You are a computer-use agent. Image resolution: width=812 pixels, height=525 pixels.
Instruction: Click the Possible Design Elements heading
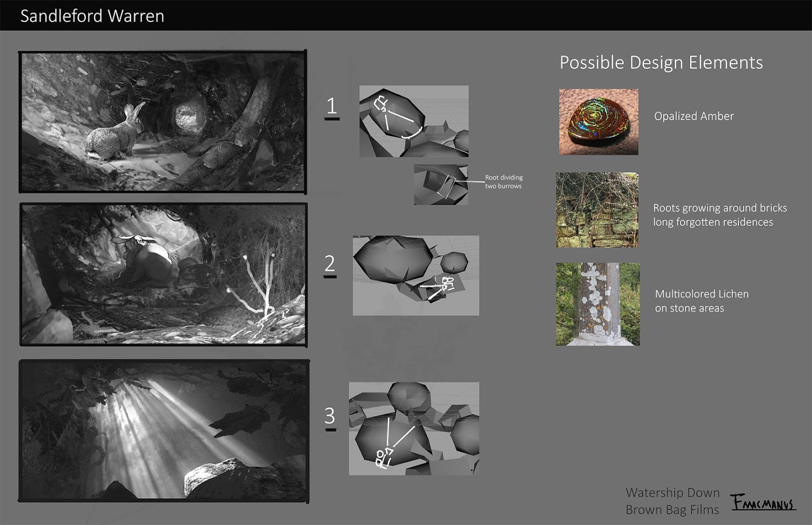[x=661, y=62]
